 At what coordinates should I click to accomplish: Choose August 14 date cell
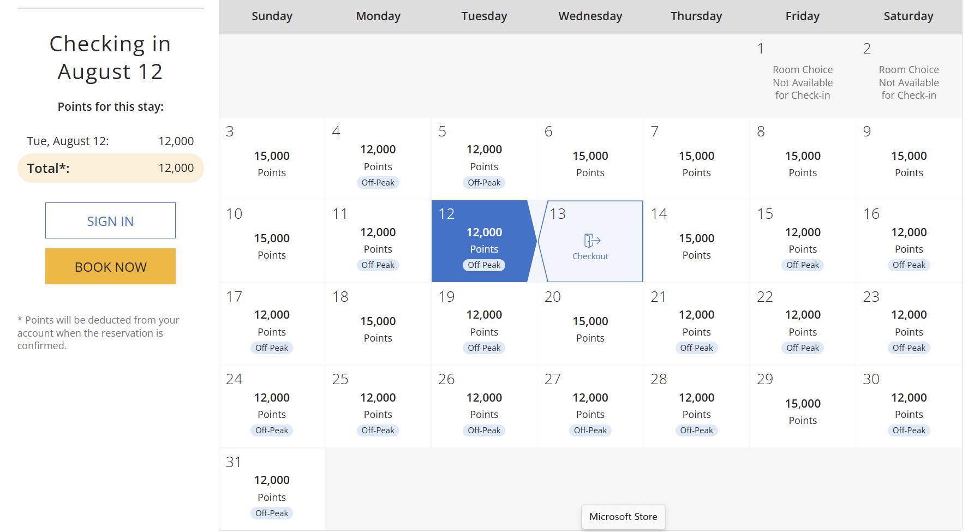696,241
